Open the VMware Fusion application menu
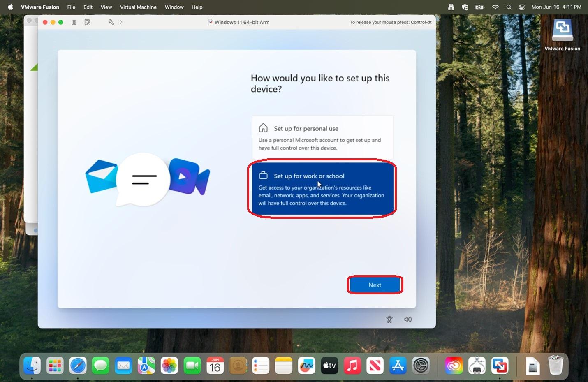 coord(40,7)
